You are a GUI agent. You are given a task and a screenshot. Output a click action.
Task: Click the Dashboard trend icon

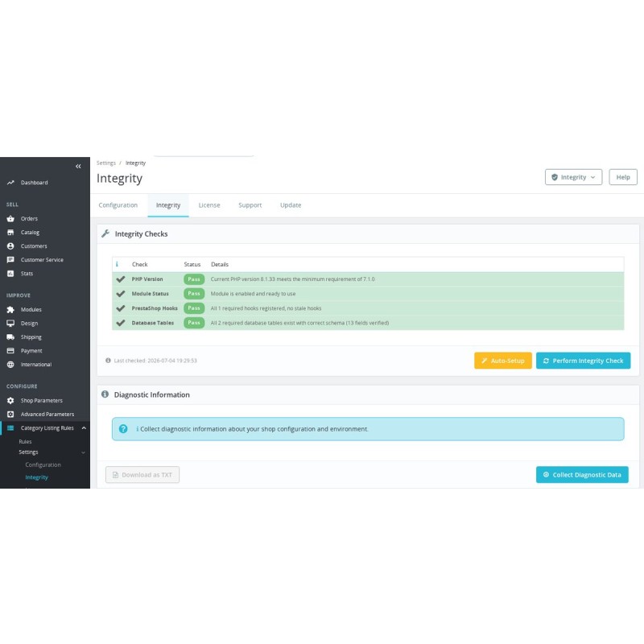point(10,183)
